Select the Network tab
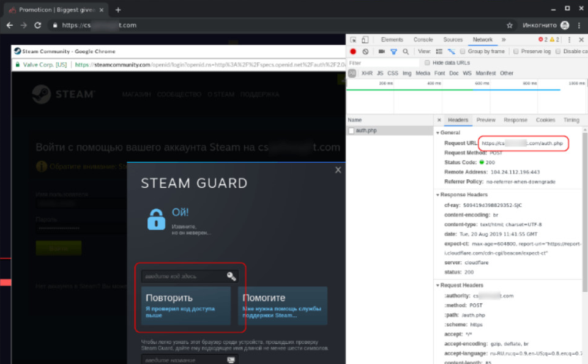 tap(482, 39)
